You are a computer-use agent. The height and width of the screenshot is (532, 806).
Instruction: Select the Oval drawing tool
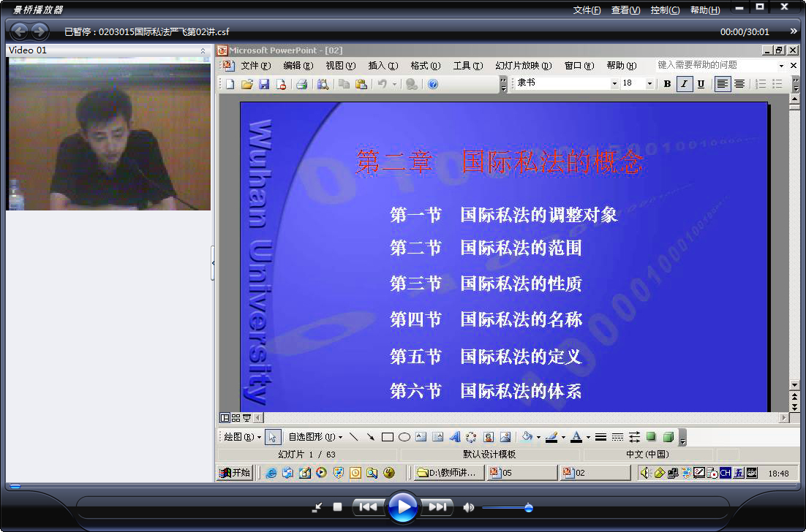pyautogui.click(x=404, y=437)
